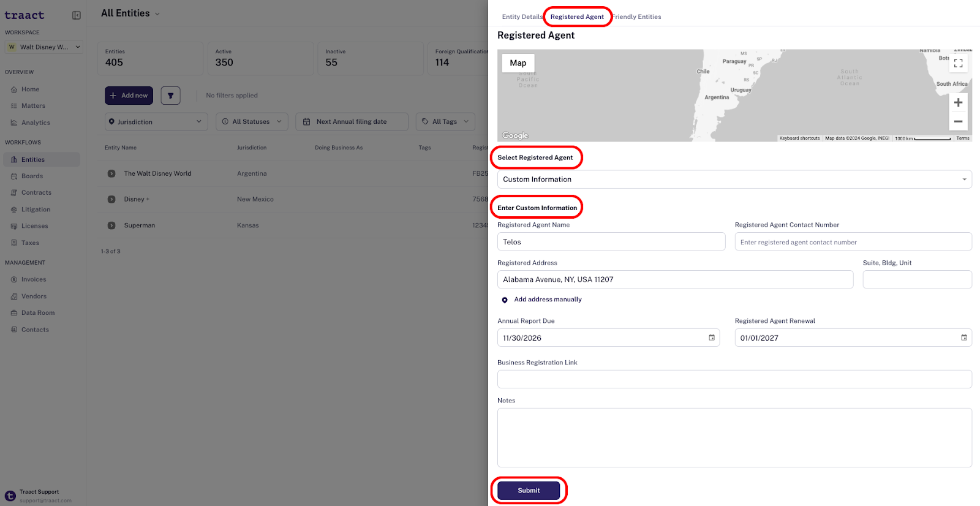Open Keyboard shortcuts link on map

(799, 138)
